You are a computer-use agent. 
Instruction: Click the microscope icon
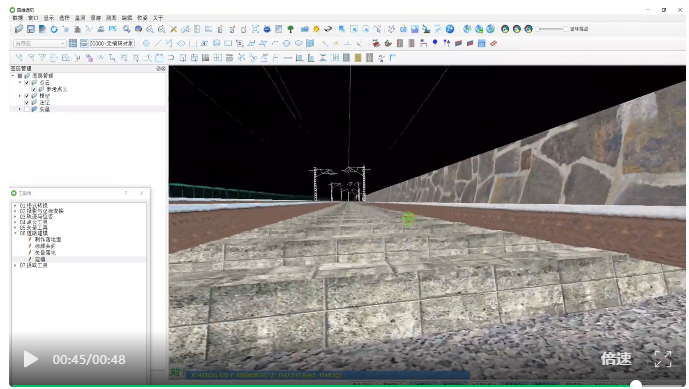(426, 29)
